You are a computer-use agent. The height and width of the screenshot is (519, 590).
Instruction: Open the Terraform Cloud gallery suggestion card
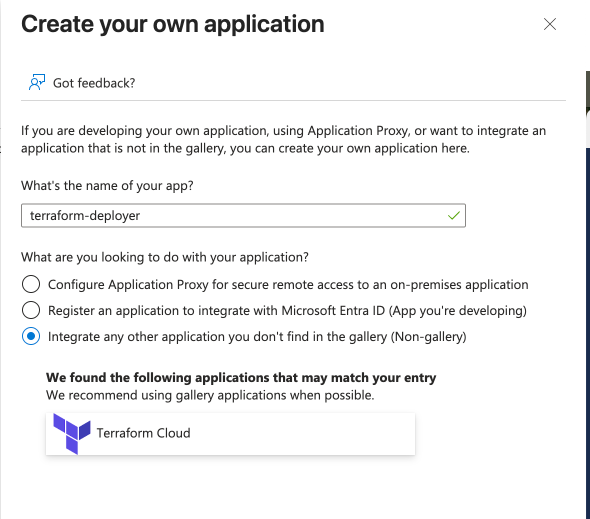point(230,434)
